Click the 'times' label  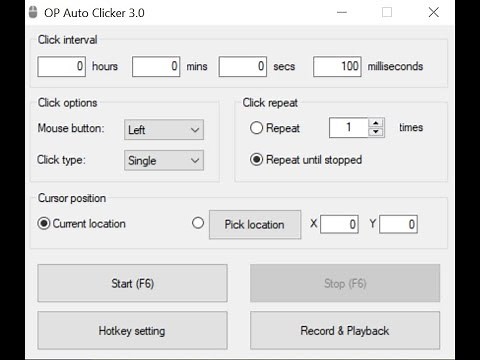[x=411, y=127]
